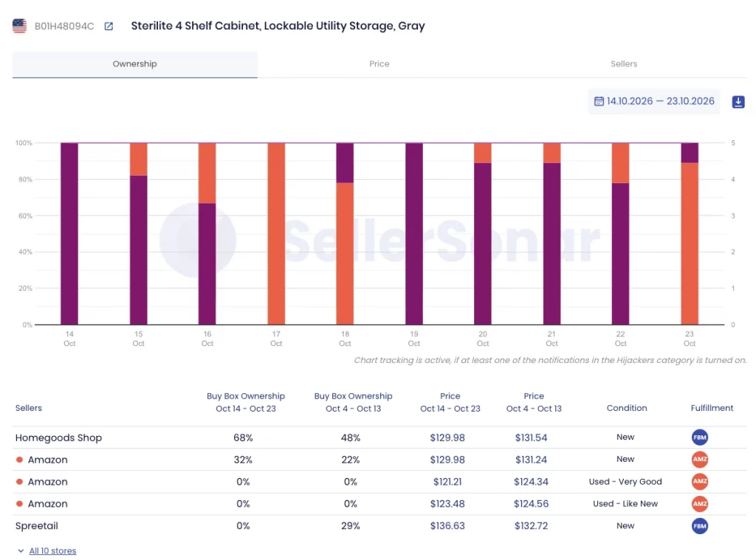Open the 14.10.2026 — 23.10.2026 date range picker

click(x=654, y=101)
